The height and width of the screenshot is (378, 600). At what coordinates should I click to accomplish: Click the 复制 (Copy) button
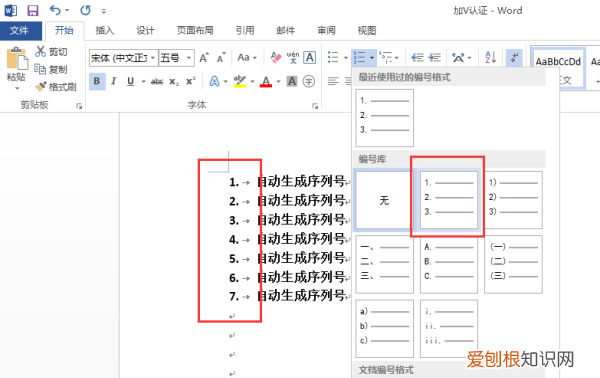point(51,69)
